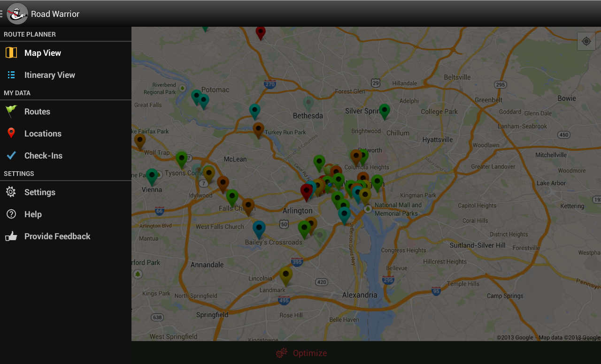Open Locations using the red pin icon
The image size is (601, 364).
[10, 133]
